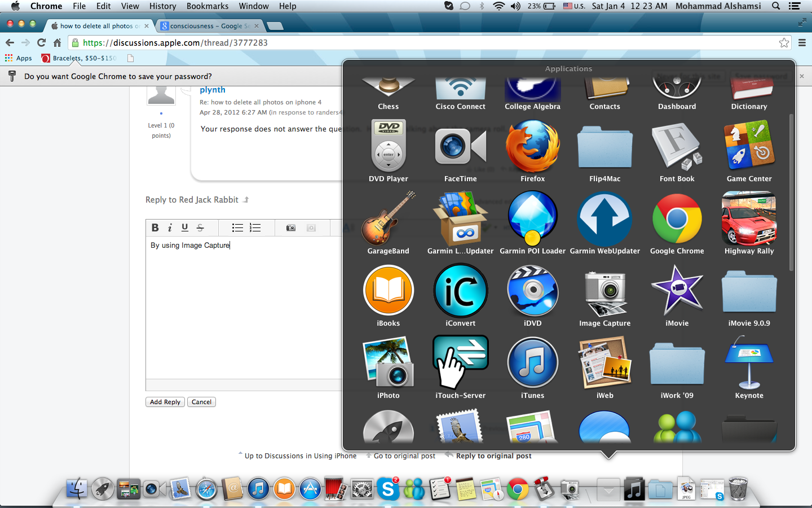Go to Discussions in Using iPhone
This screenshot has width=812, height=508.
[301, 456]
